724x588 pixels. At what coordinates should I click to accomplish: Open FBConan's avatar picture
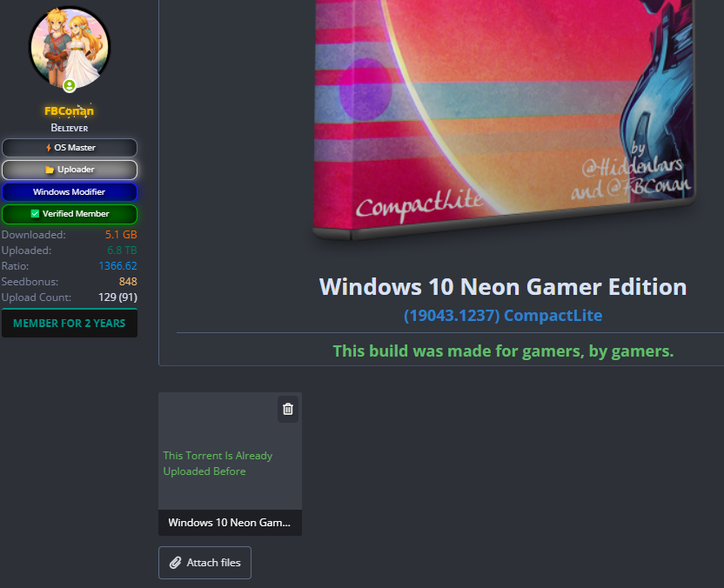70,48
